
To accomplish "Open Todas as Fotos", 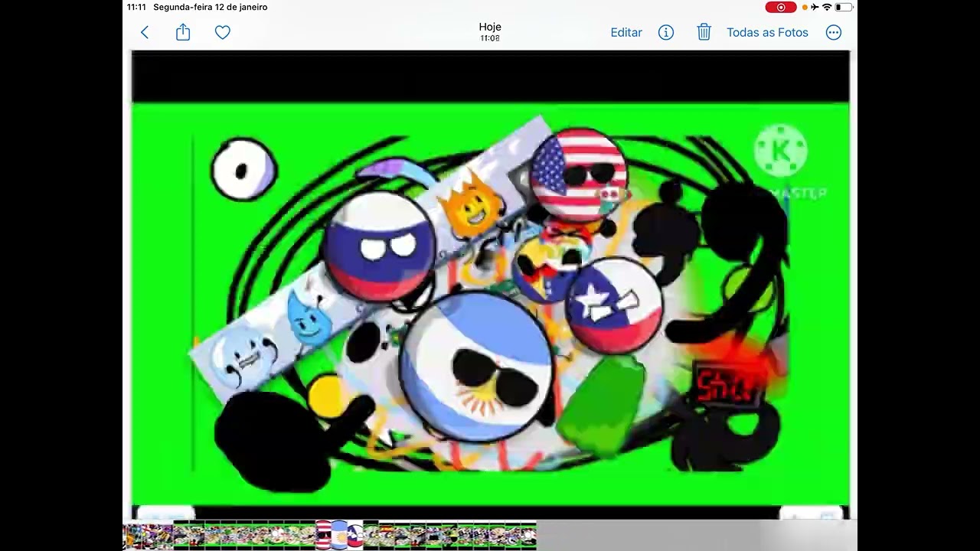I will coord(767,32).
